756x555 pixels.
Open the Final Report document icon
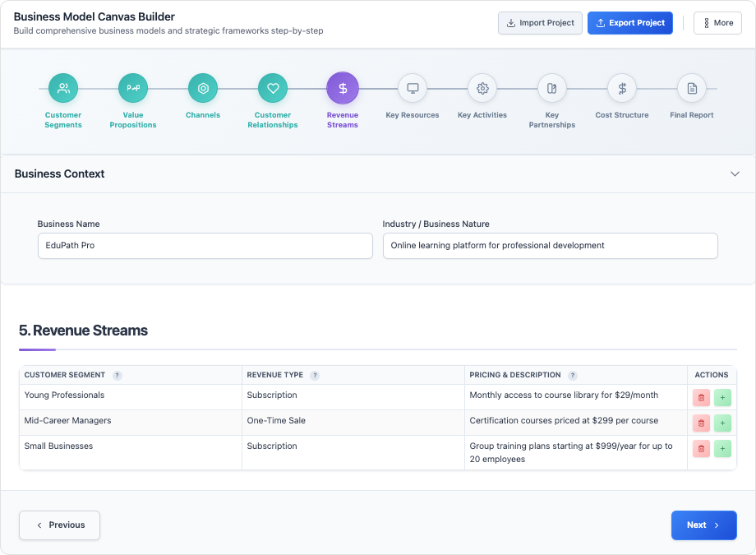(x=692, y=88)
